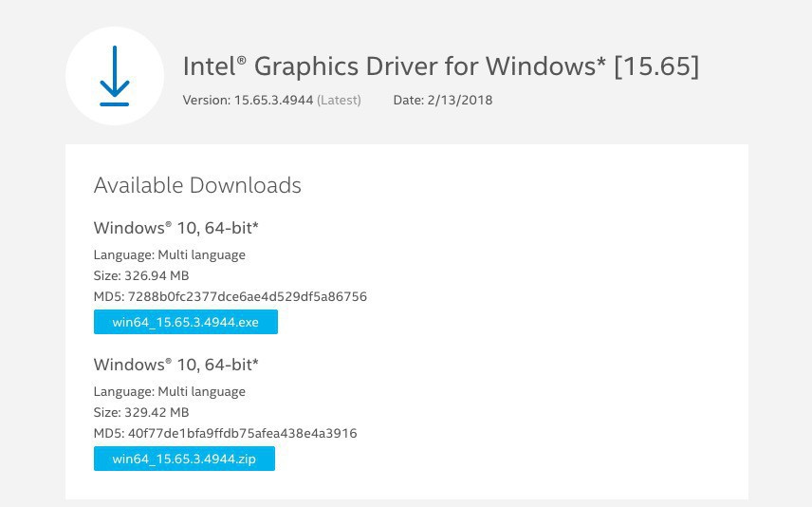The width and height of the screenshot is (812, 507).
Task: Click the Windows 10 heading above the .exe button
Action: pyautogui.click(x=176, y=228)
